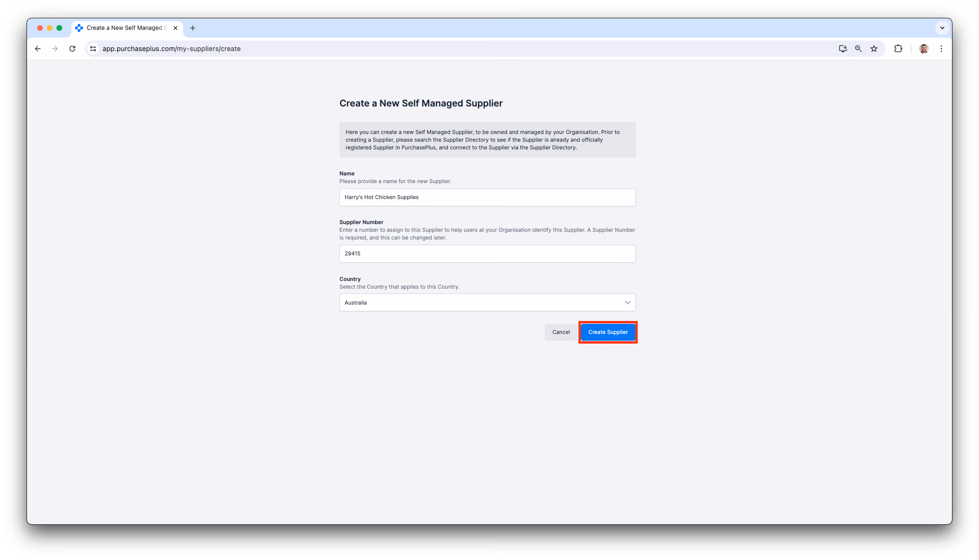
Task: Click the 'Please provide a name for the new Supplier' hint
Action: coord(395,181)
